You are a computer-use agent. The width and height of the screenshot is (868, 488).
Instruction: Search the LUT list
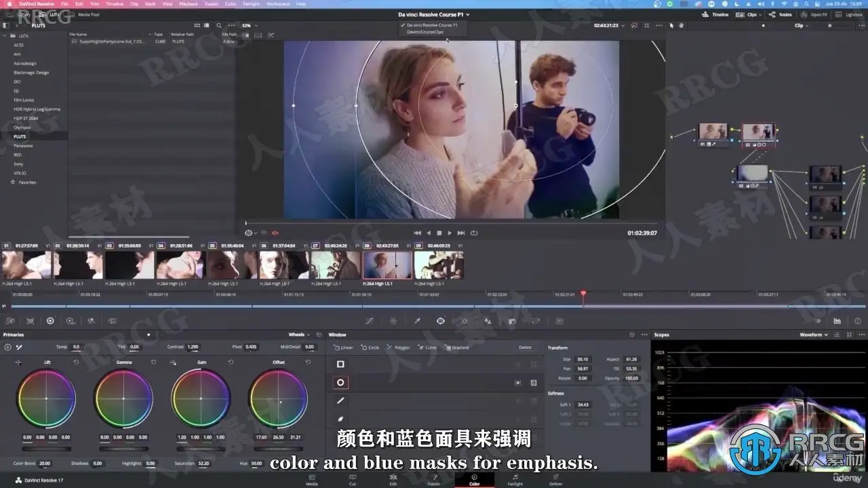coord(219,25)
